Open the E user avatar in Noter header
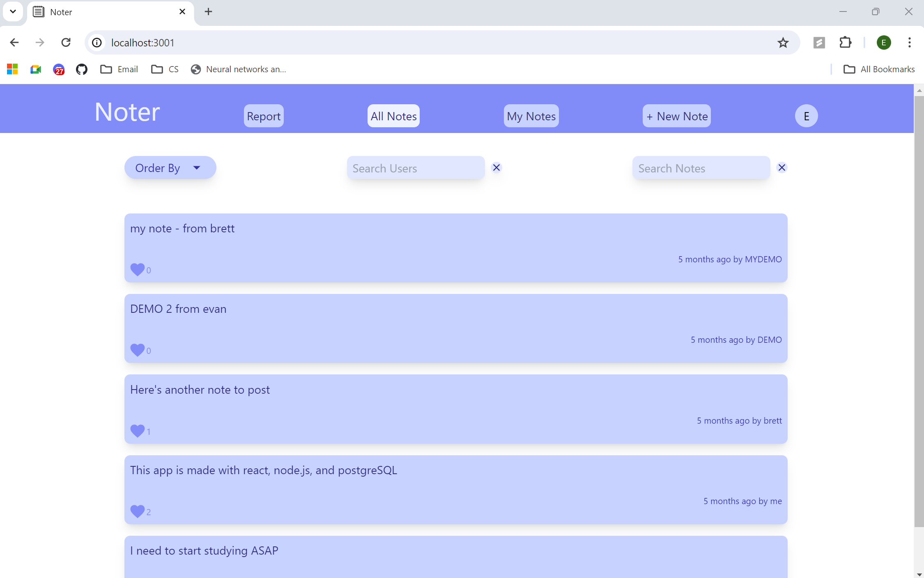Screen dimensions: 924x578 [806, 116]
